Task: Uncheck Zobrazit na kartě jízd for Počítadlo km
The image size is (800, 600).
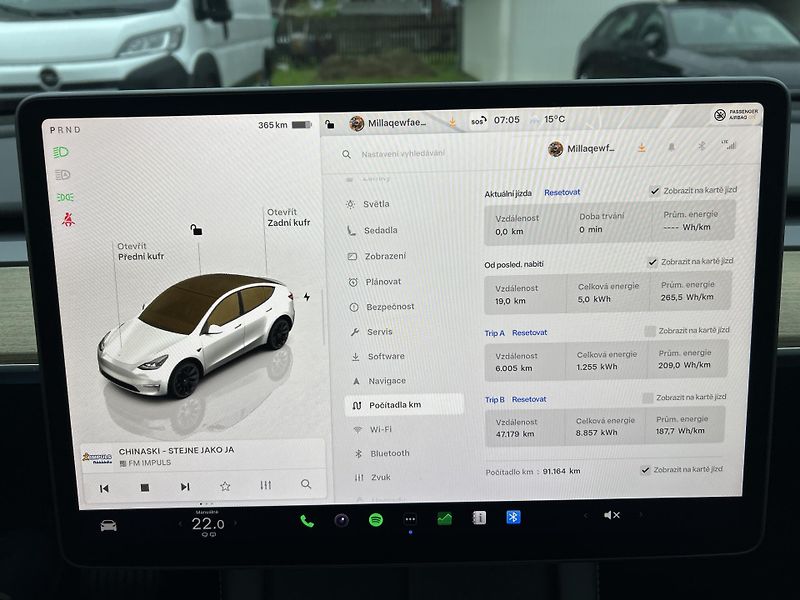Action: 645,470
